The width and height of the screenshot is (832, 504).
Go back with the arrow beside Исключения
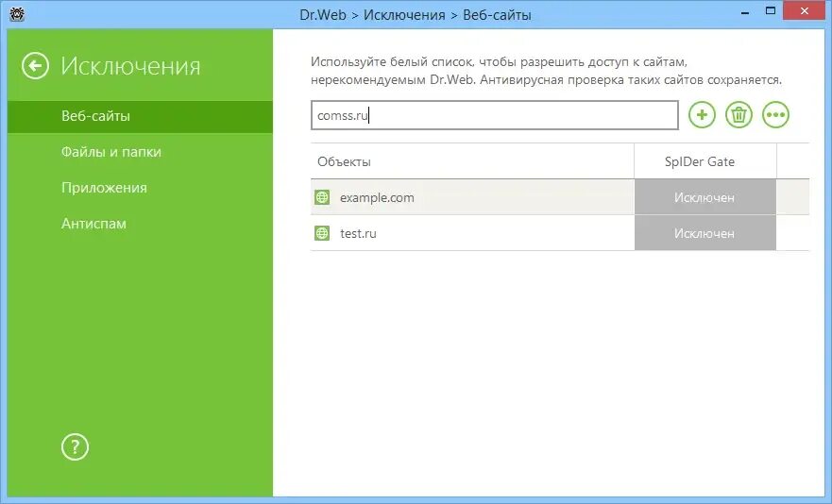[35, 66]
